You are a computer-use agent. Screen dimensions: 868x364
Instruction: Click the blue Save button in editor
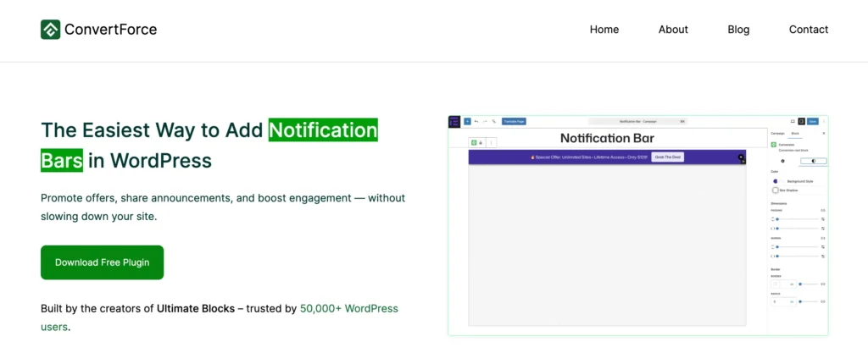(813, 121)
